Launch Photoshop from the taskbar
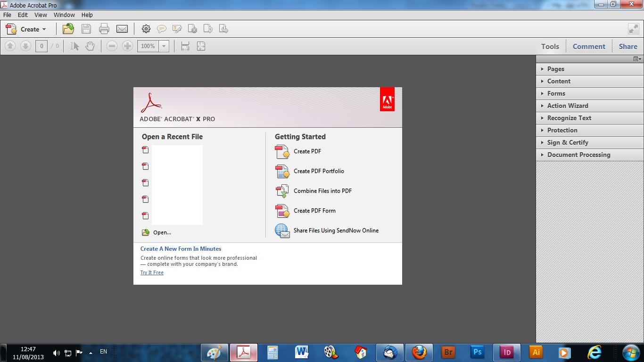This screenshot has height=362, width=644. point(477,353)
